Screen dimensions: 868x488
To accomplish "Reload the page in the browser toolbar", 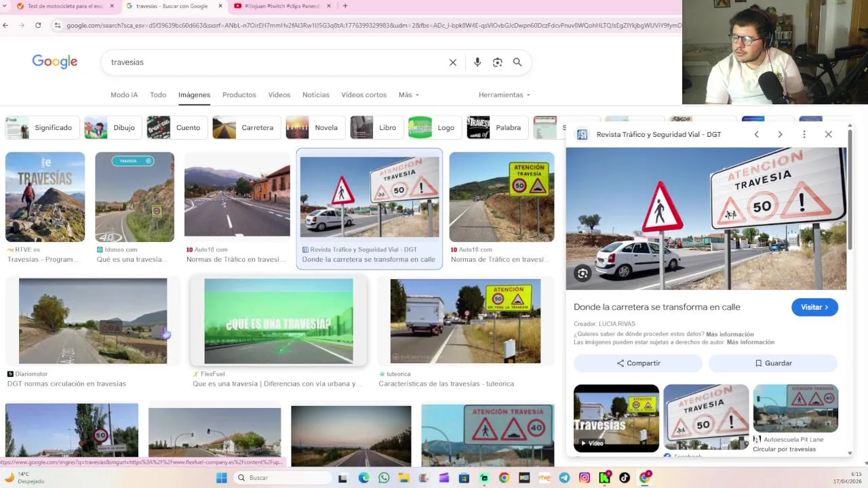I will [38, 26].
